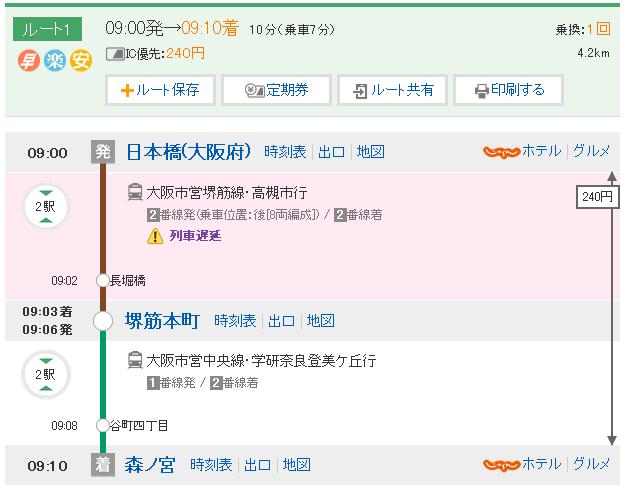Image resolution: width=629 pixels, height=494 pixels.
Task: Click the blue 楽 badge icon
Action: point(55,61)
